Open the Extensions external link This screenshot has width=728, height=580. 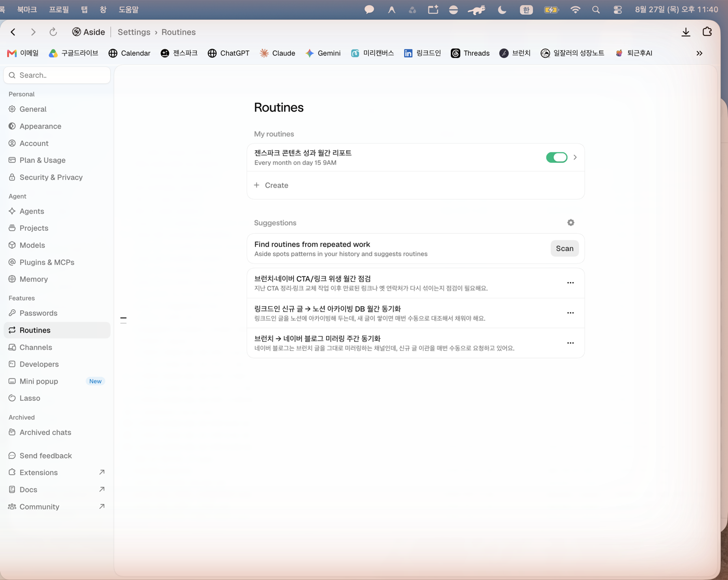[57, 472]
